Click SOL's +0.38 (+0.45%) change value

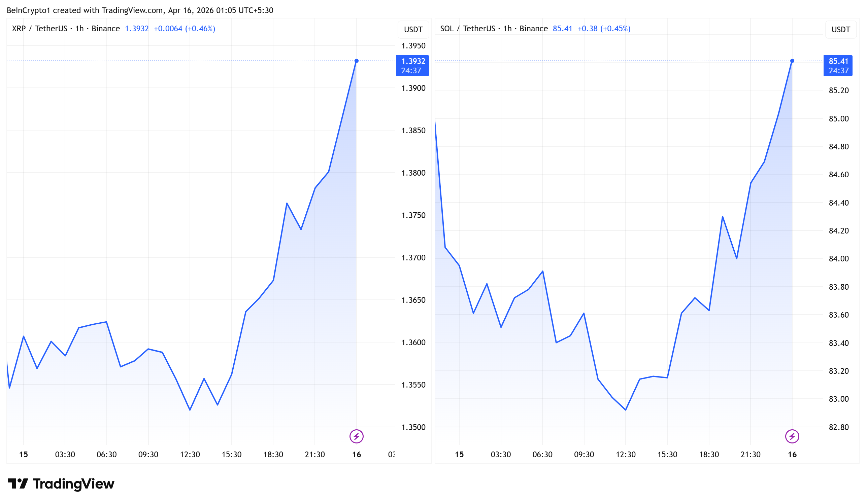point(604,29)
